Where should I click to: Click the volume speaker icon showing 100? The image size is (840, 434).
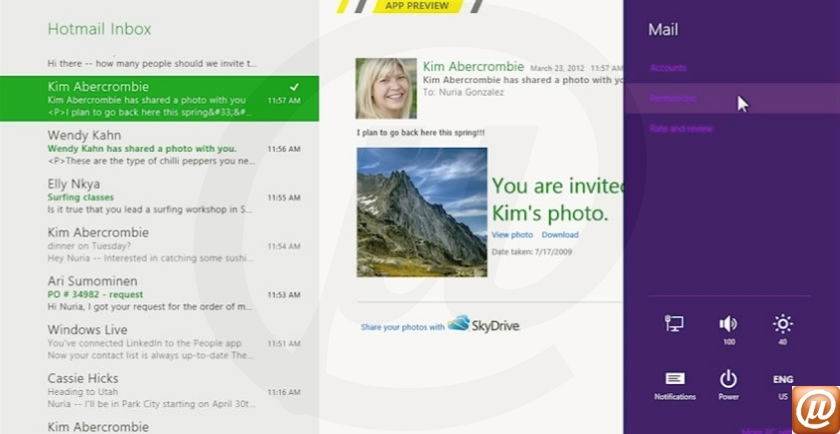pyautogui.click(x=728, y=324)
